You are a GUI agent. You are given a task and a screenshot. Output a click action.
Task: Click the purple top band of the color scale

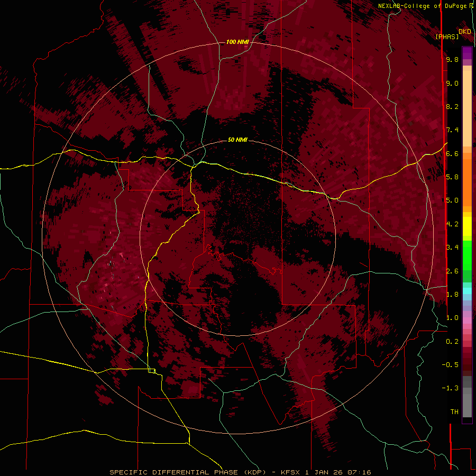[467, 53]
